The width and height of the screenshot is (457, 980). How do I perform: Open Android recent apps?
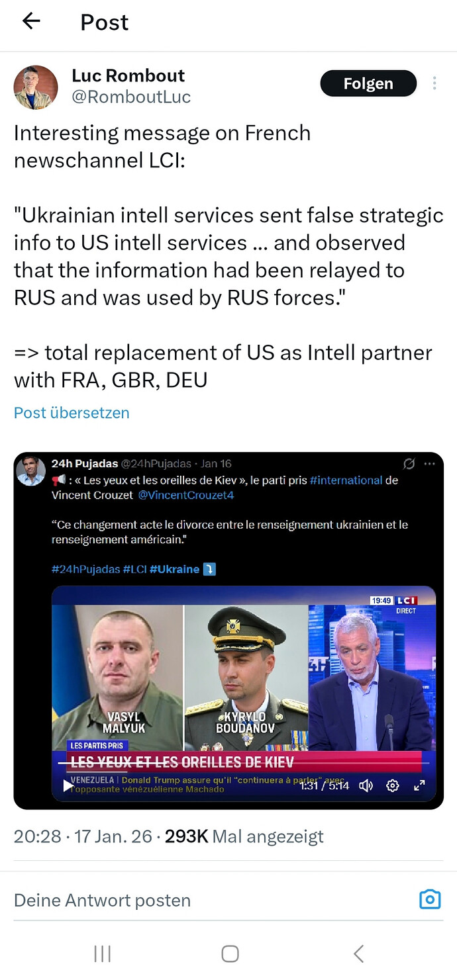pyautogui.click(x=102, y=954)
